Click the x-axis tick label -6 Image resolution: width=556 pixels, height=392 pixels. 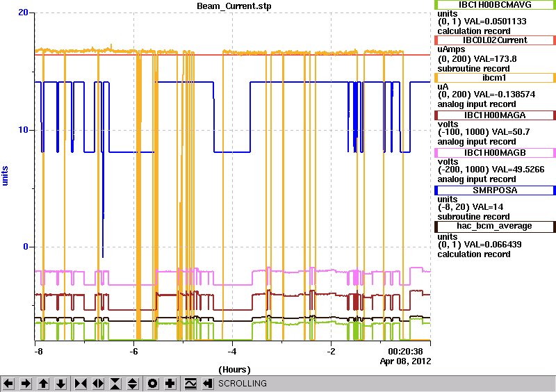pos(133,352)
